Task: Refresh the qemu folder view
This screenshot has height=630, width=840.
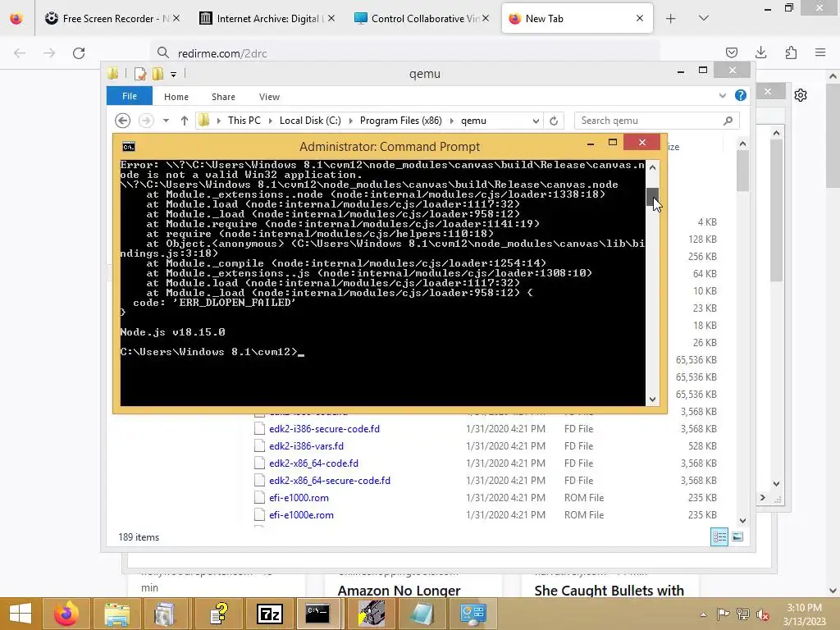Action: (554, 121)
